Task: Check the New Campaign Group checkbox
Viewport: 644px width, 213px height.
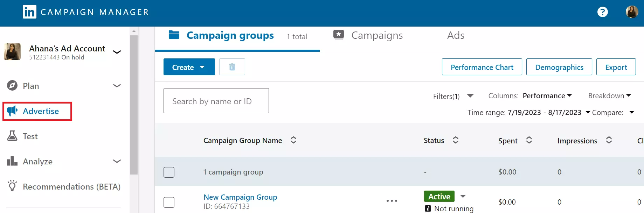Action: [169, 202]
